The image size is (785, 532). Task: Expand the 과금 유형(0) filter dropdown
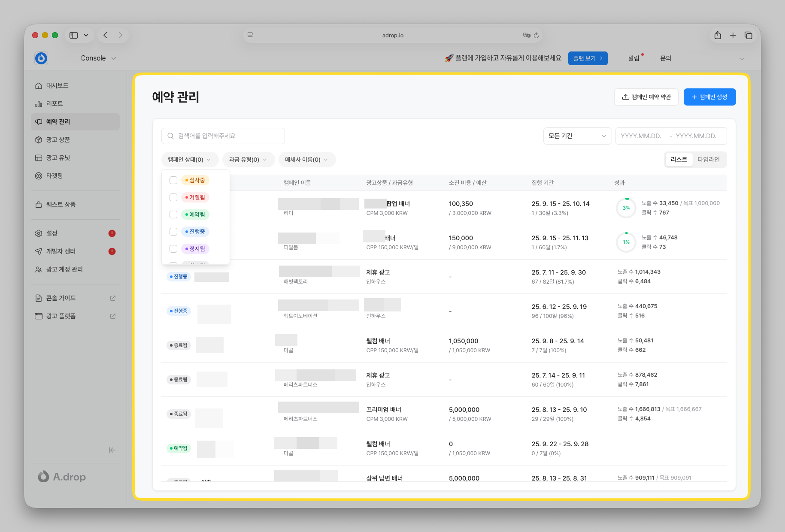tap(248, 160)
